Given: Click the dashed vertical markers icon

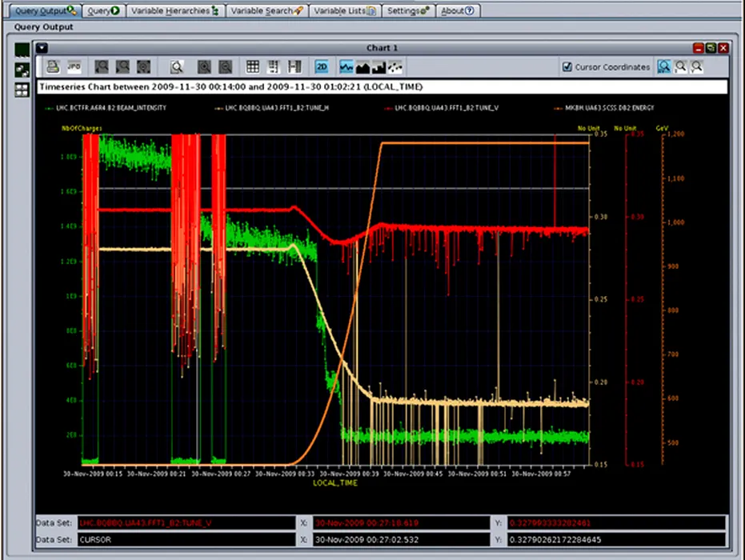Looking at the screenshot, I should click(x=274, y=67).
